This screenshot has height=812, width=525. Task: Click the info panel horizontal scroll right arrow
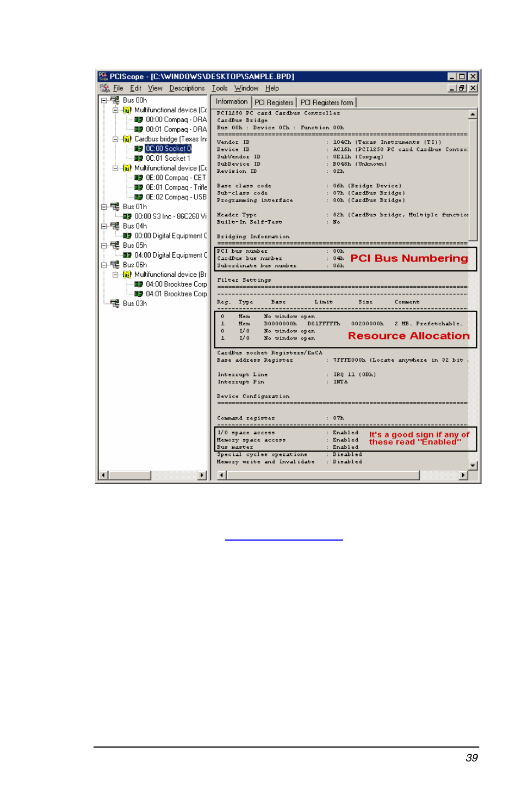pyautogui.click(x=463, y=475)
